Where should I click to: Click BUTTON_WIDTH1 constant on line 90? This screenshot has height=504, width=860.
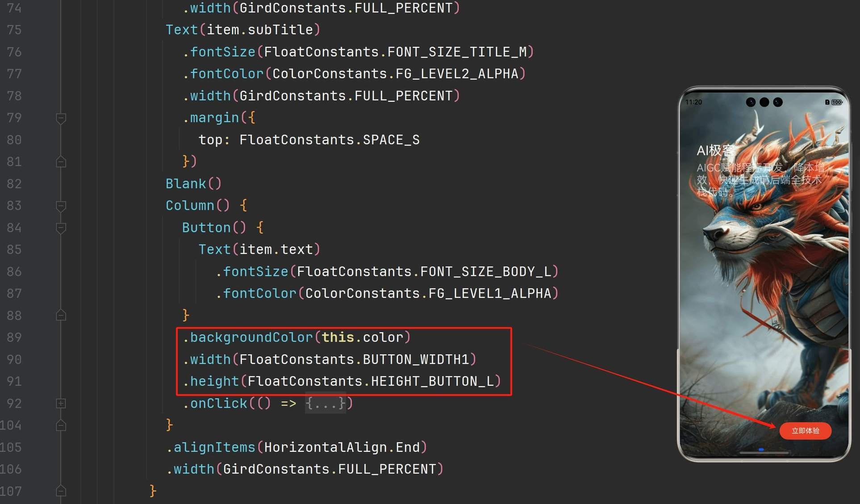coord(416,359)
